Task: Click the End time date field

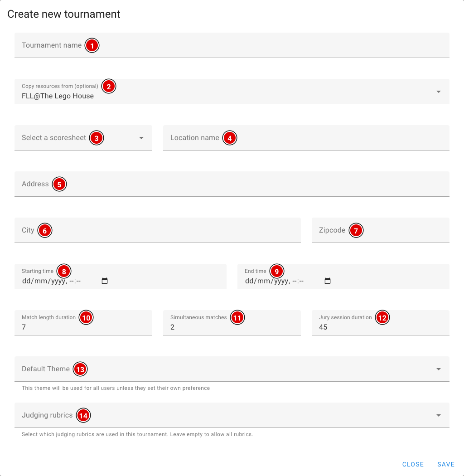Action: (x=343, y=277)
